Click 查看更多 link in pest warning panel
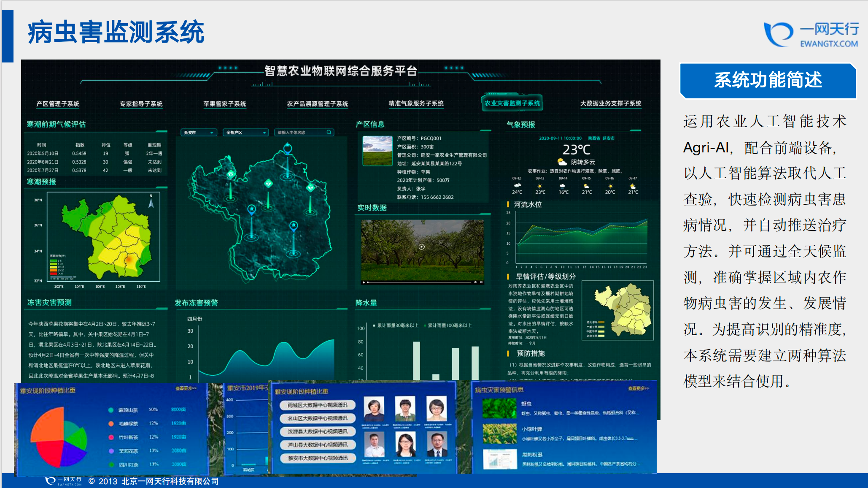This screenshot has width=868, height=488. pos(638,388)
